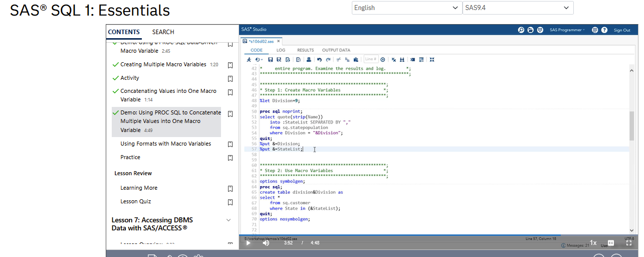Bookmark the Activity lesson item

pyautogui.click(x=230, y=79)
